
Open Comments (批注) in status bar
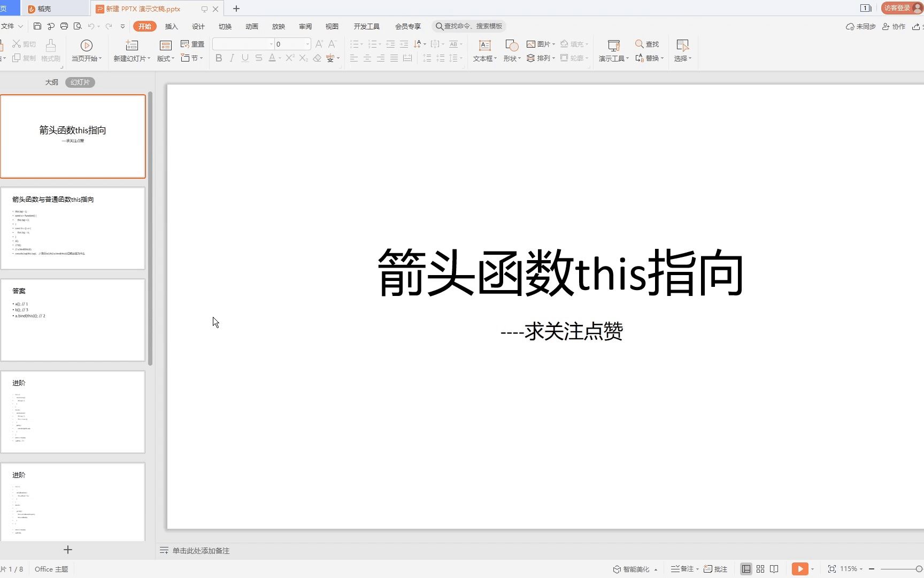pyautogui.click(x=715, y=569)
